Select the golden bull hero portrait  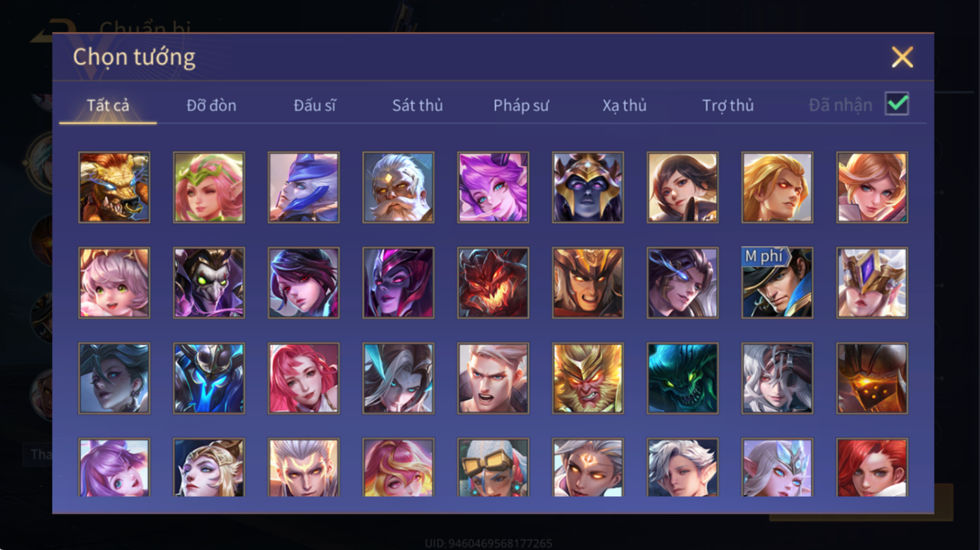[x=114, y=187]
